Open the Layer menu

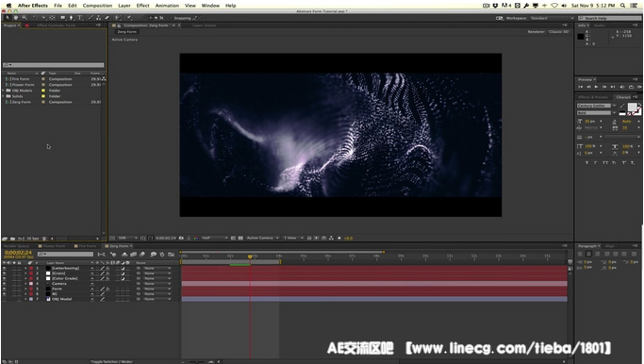point(124,6)
